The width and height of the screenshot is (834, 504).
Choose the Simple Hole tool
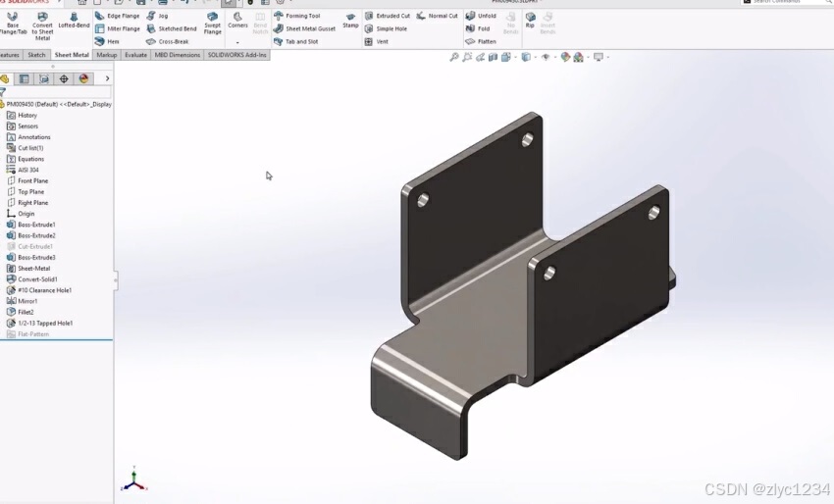pyautogui.click(x=387, y=28)
